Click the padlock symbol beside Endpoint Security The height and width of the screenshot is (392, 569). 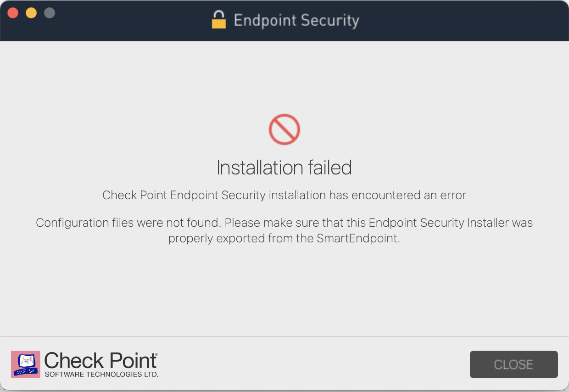point(219,20)
